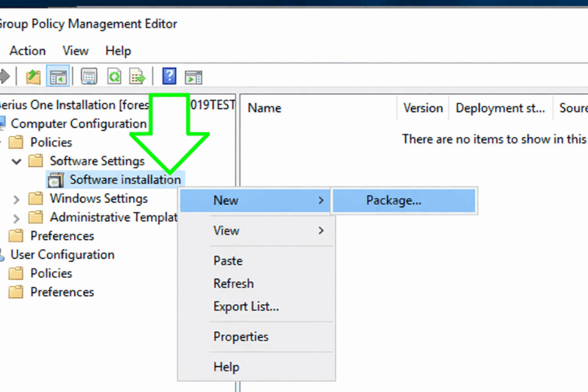Collapse the Software Settings tree node
This screenshot has width=588, height=392.
(17, 161)
